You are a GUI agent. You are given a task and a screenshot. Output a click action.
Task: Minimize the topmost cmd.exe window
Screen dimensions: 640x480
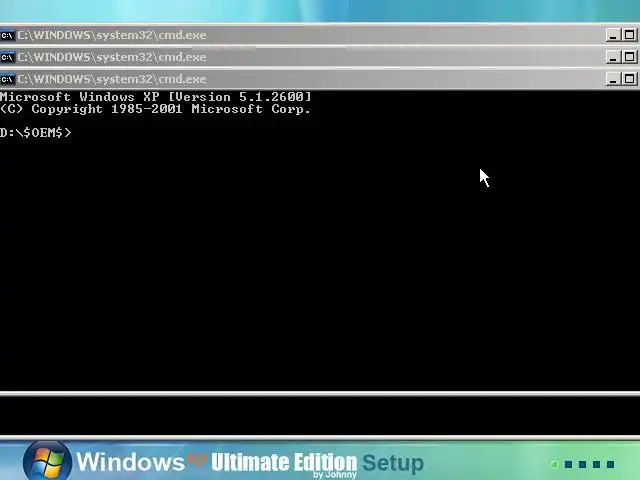(613, 35)
